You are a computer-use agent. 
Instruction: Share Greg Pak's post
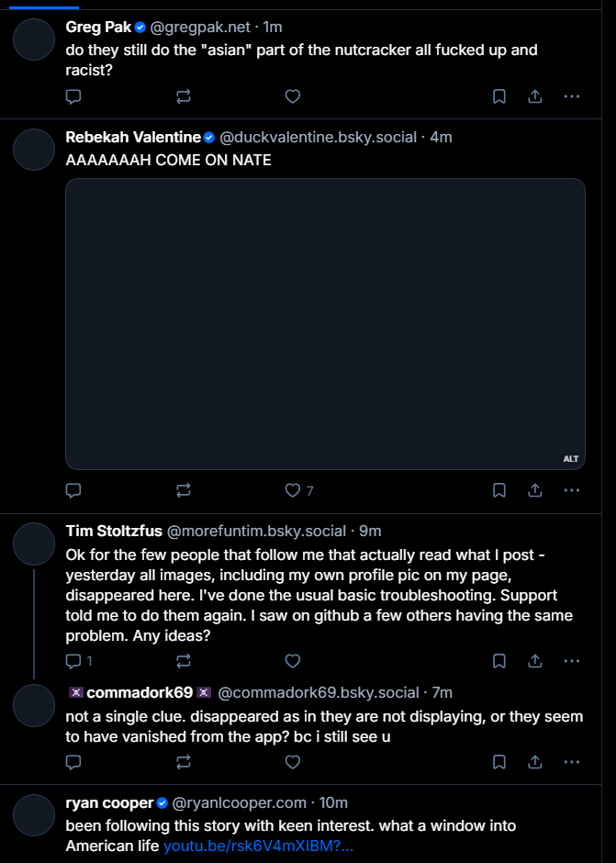pyautogui.click(x=535, y=96)
